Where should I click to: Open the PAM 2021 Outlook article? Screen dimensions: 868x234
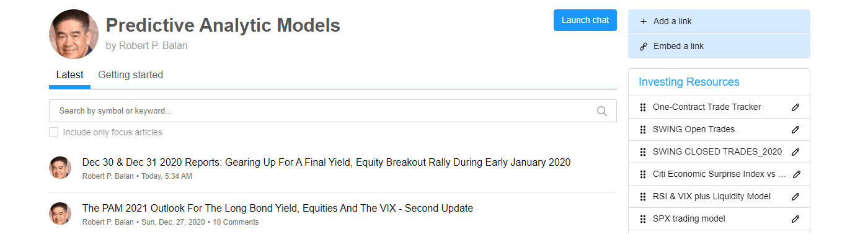(x=278, y=209)
